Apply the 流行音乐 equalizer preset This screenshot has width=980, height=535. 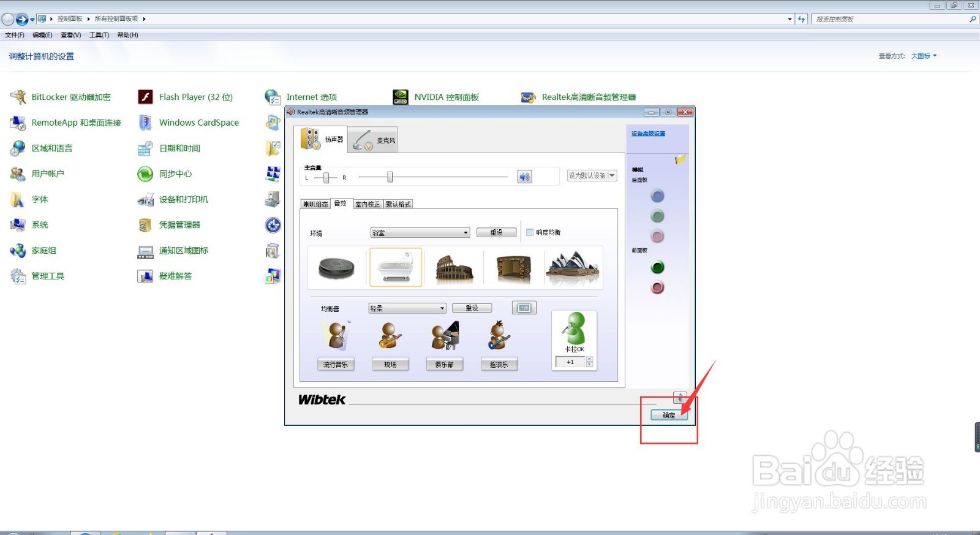point(336,365)
